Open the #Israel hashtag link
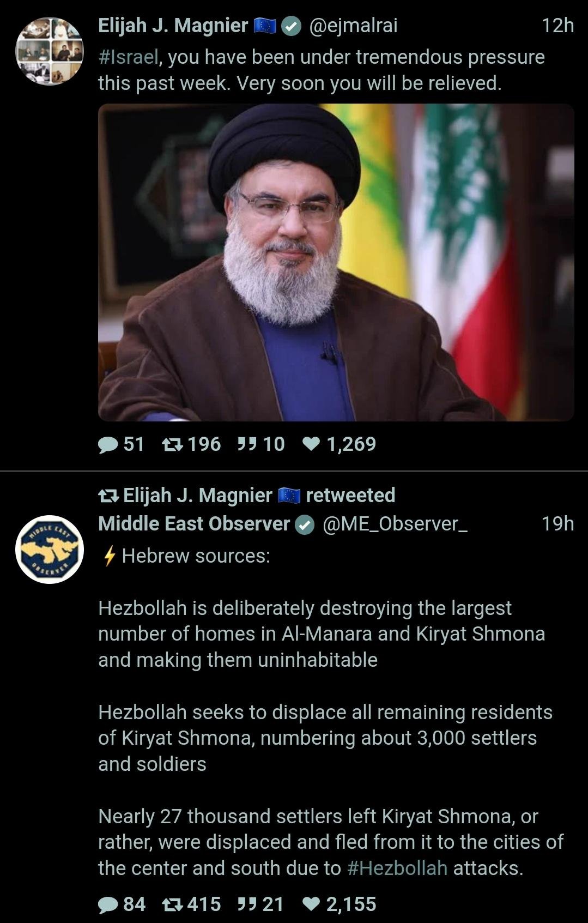This screenshot has width=588, height=923. 129,57
